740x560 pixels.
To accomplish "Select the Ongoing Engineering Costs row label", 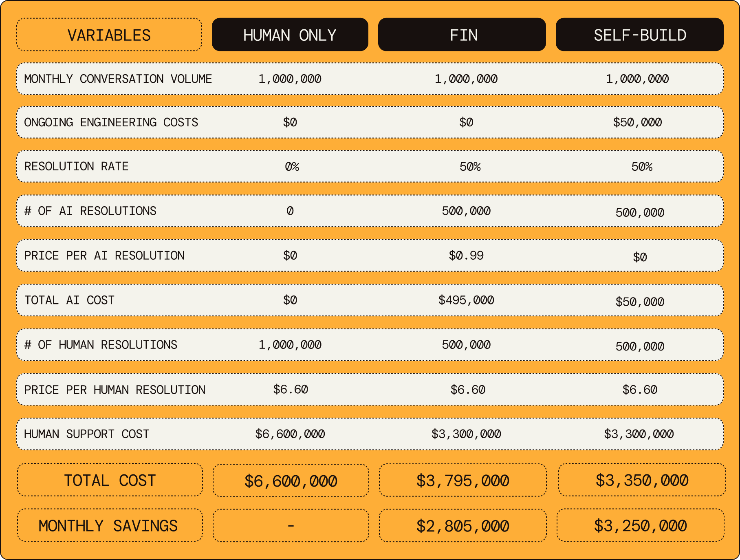I will 111,122.
